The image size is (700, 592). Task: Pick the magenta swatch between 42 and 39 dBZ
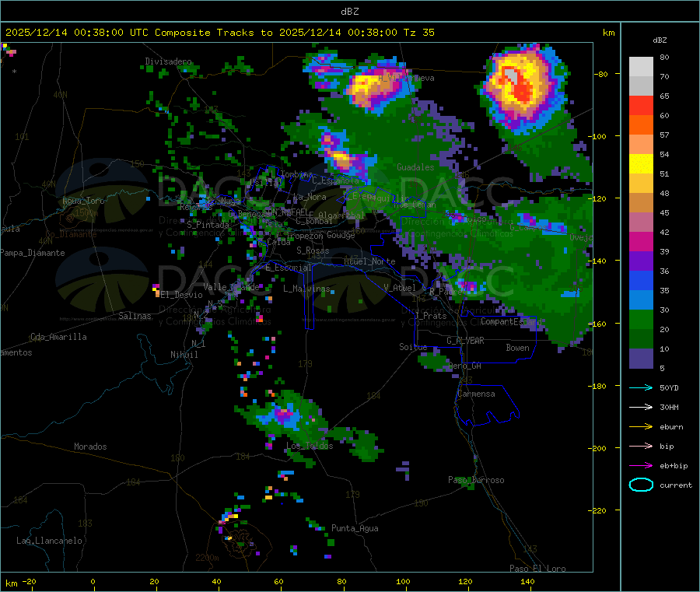point(641,241)
